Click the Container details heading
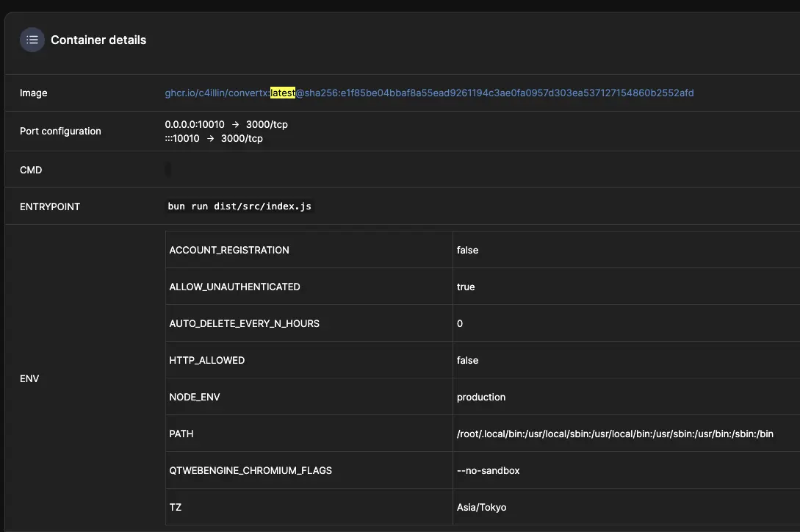The width and height of the screenshot is (800, 532). coord(98,40)
